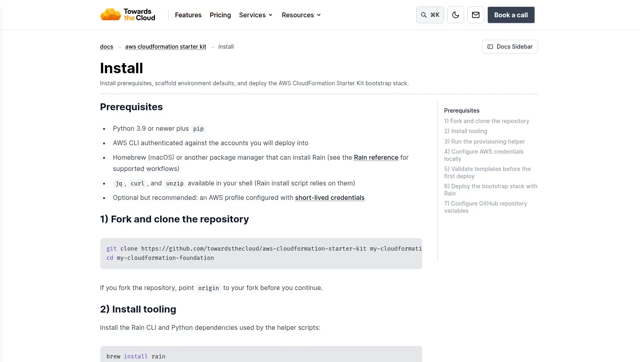Open search with the magnifier button
This screenshot has width=644, height=362.
click(x=430, y=15)
